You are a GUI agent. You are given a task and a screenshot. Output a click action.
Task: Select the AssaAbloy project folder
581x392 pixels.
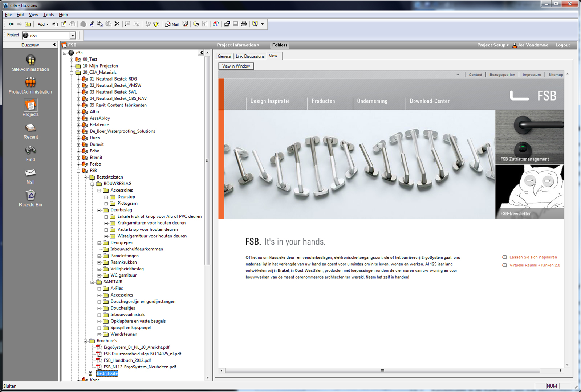100,118
